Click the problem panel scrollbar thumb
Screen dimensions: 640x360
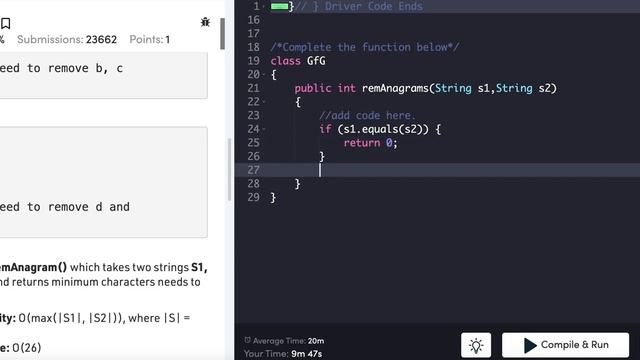coord(222,34)
